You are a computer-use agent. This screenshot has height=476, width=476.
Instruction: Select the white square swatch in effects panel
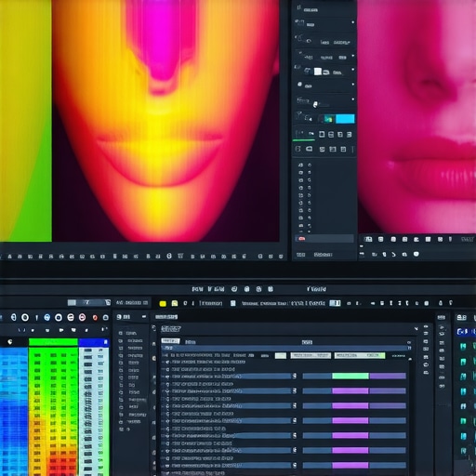pyautogui.click(x=318, y=72)
